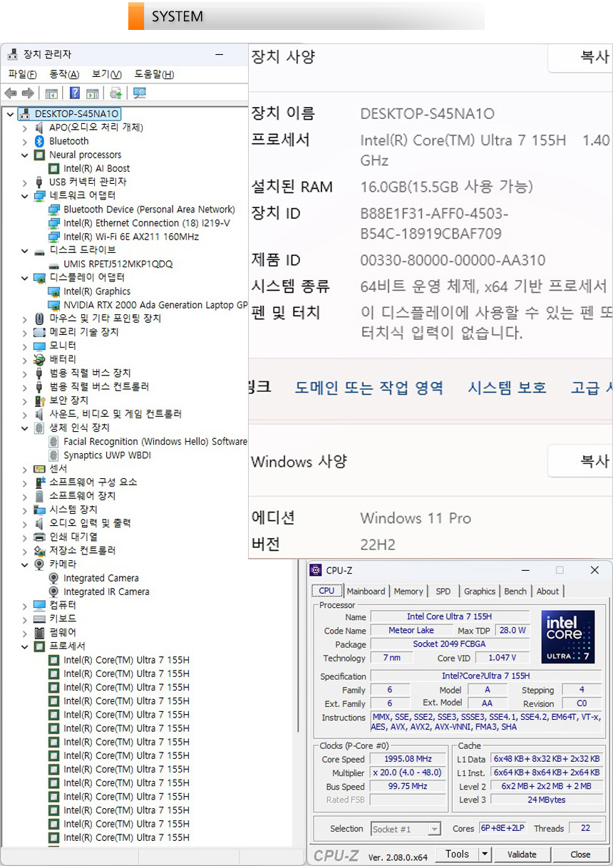Click the 펌웨어 category icon
The width and height of the screenshot is (613, 868).
coord(40,632)
